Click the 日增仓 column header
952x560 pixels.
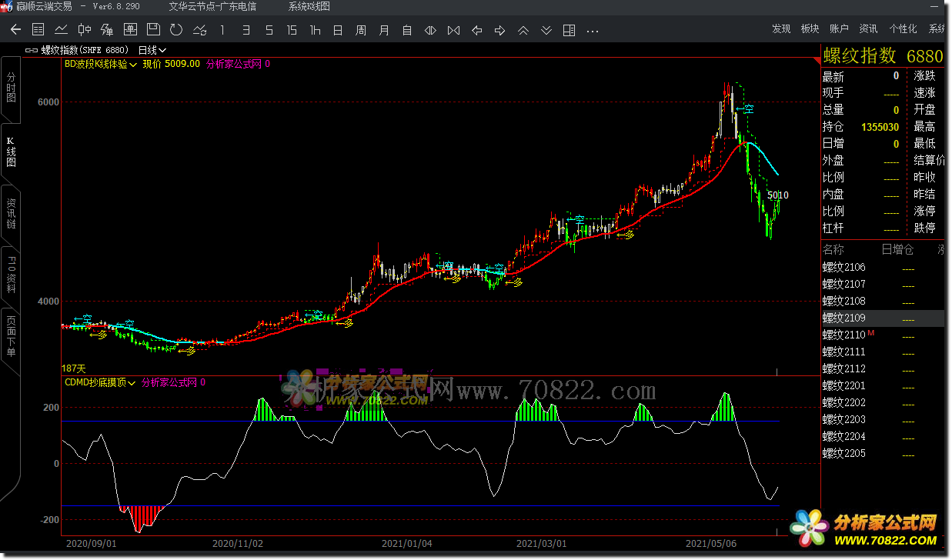pos(897,249)
